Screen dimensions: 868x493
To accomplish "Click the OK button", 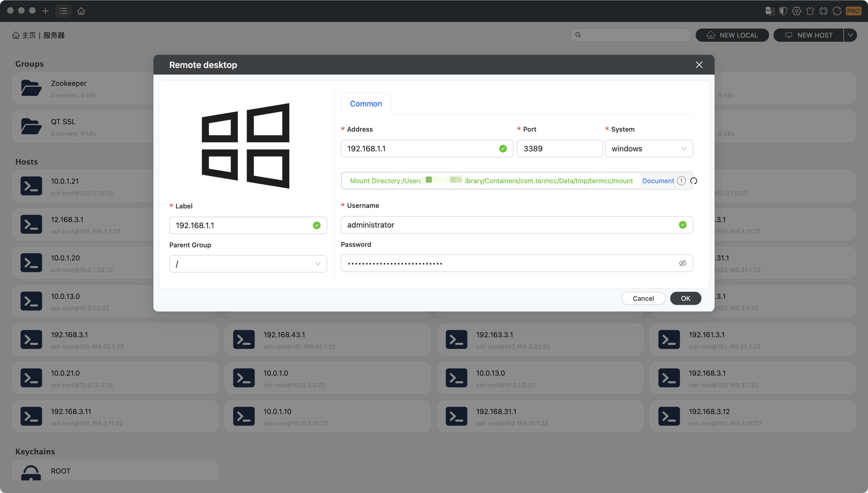I will [686, 298].
